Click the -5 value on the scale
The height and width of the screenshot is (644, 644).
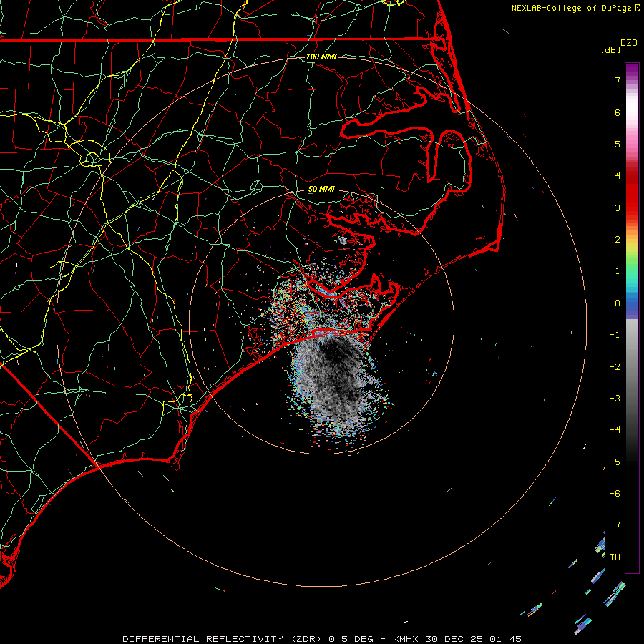coord(615,462)
